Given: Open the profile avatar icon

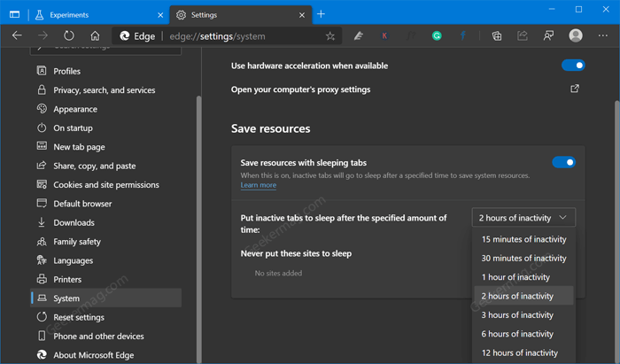Looking at the screenshot, I should click(576, 35).
